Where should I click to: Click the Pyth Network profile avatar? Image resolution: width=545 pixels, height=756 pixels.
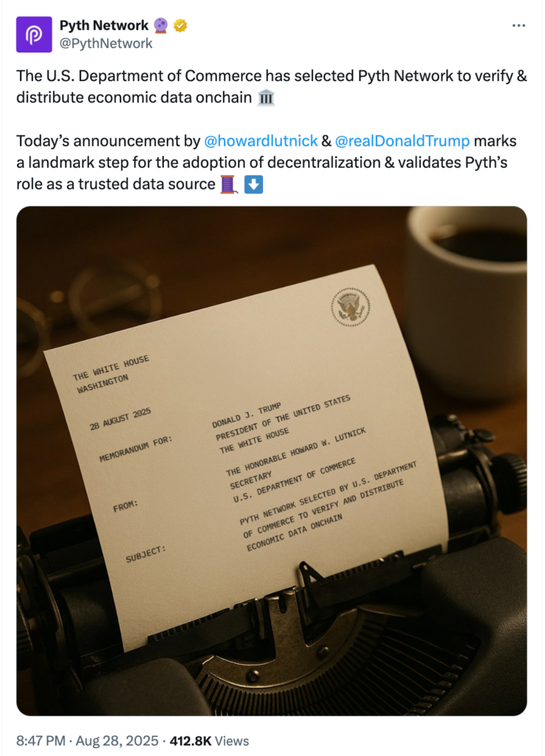point(34,35)
